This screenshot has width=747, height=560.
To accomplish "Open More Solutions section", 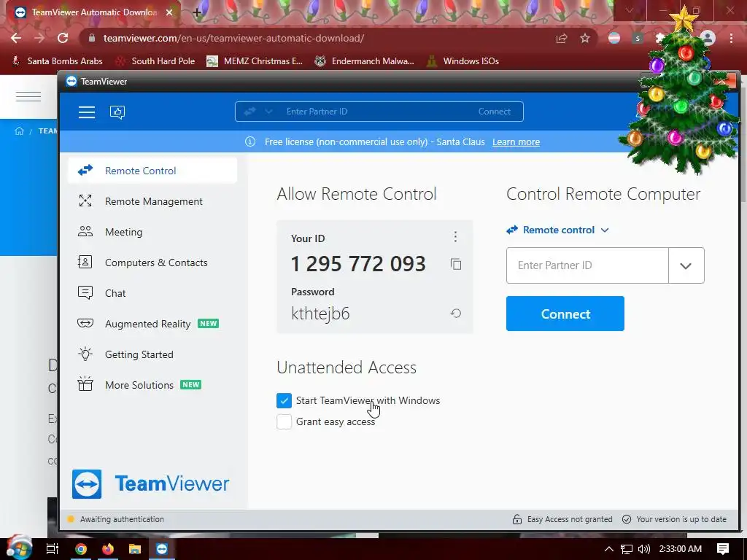I will [x=152, y=385].
